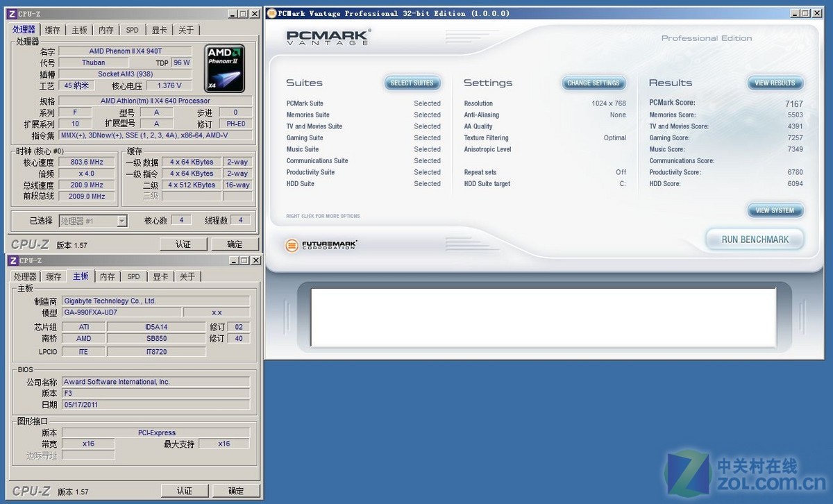
Task: Click 确定 in the top CPU-Z window
Action: point(235,244)
